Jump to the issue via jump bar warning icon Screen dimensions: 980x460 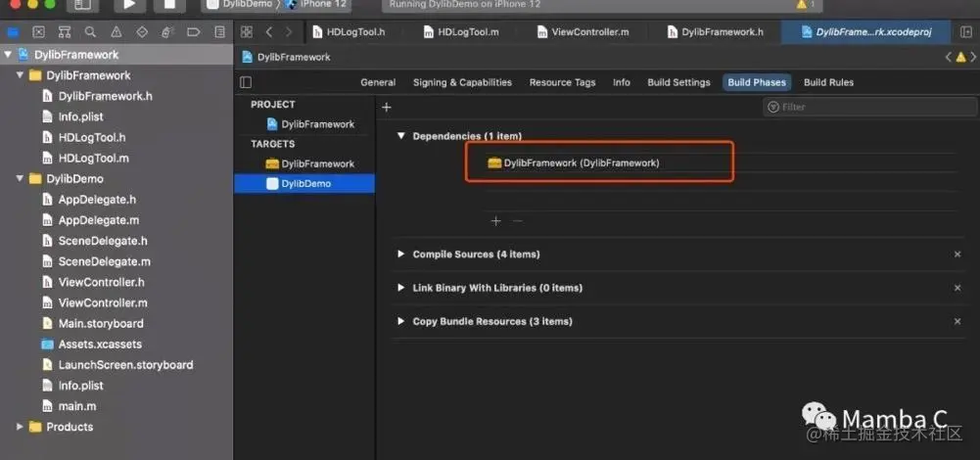961,57
